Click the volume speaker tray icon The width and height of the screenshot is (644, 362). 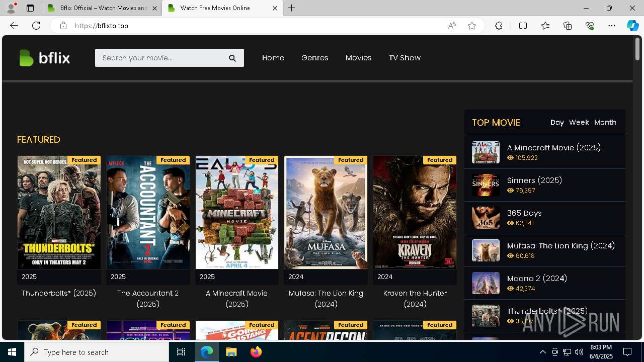coord(579,352)
